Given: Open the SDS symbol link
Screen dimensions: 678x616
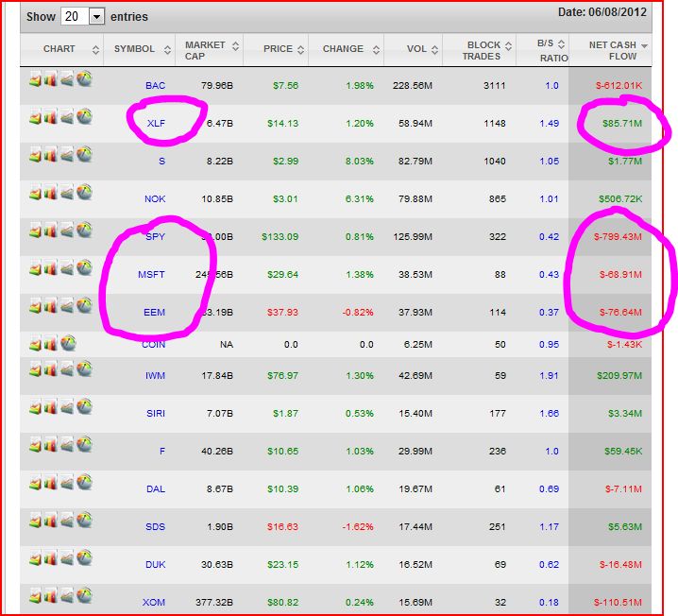Looking at the screenshot, I should click(x=155, y=527).
